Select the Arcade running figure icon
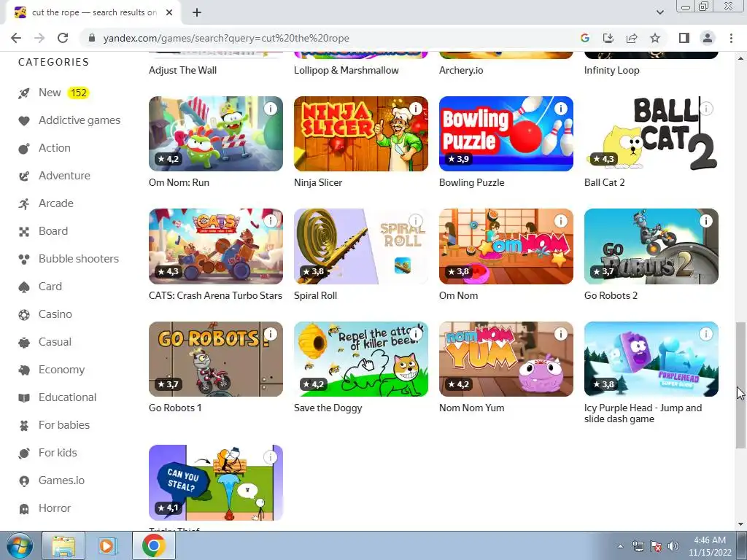The image size is (747, 560). tap(24, 204)
